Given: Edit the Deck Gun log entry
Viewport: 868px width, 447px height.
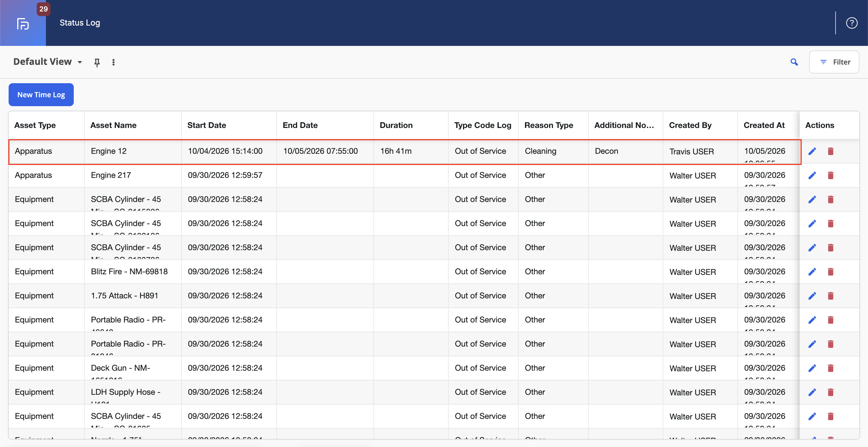Looking at the screenshot, I should [812, 368].
